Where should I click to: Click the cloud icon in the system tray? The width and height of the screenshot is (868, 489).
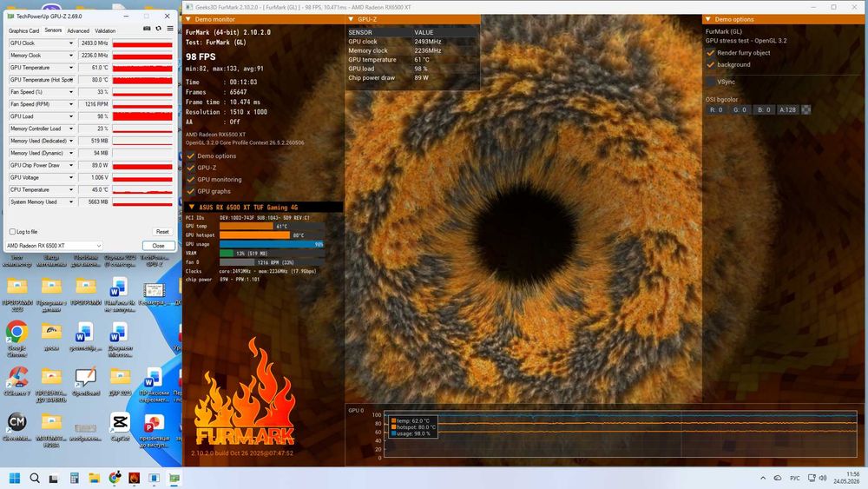(x=778, y=478)
